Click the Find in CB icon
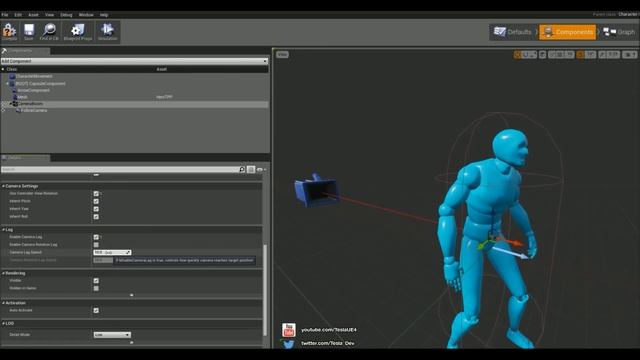This screenshot has width=640, height=360. tap(49, 31)
